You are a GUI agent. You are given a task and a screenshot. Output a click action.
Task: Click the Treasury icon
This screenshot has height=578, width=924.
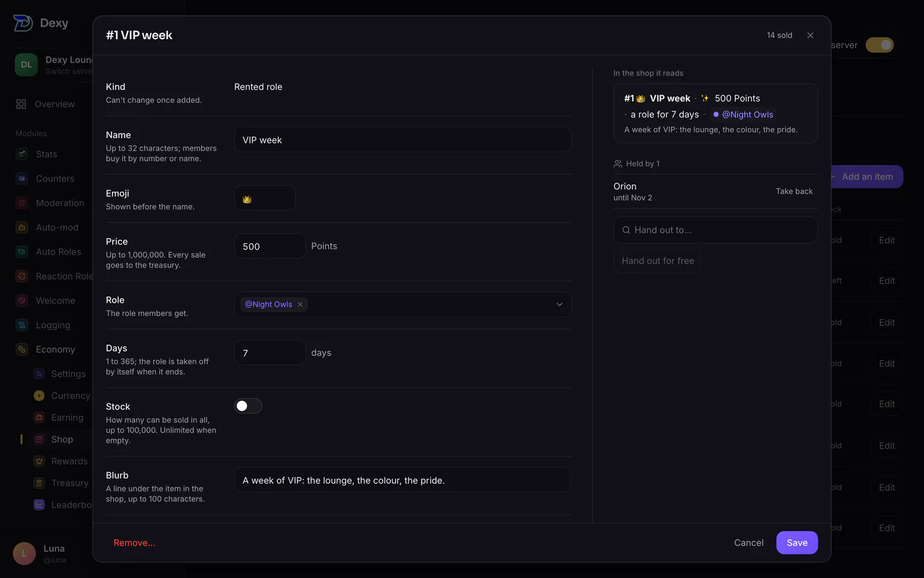coord(39,483)
